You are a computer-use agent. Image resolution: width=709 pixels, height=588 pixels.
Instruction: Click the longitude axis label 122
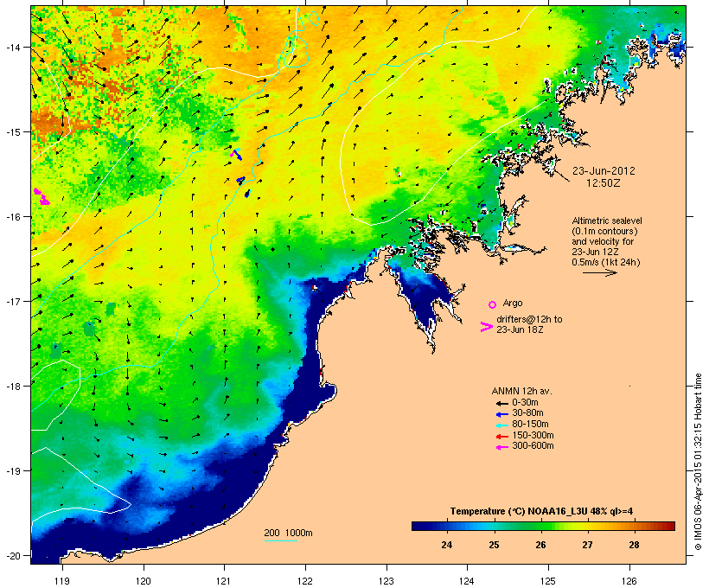click(305, 581)
